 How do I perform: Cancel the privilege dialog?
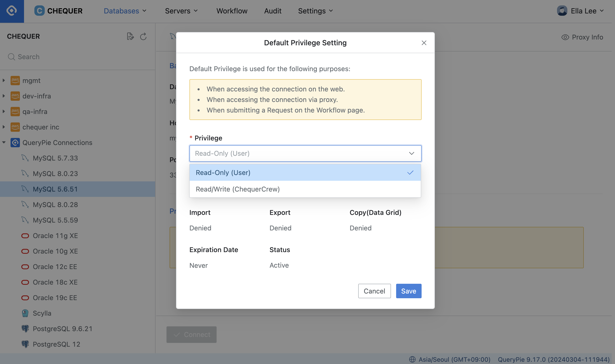click(374, 291)
